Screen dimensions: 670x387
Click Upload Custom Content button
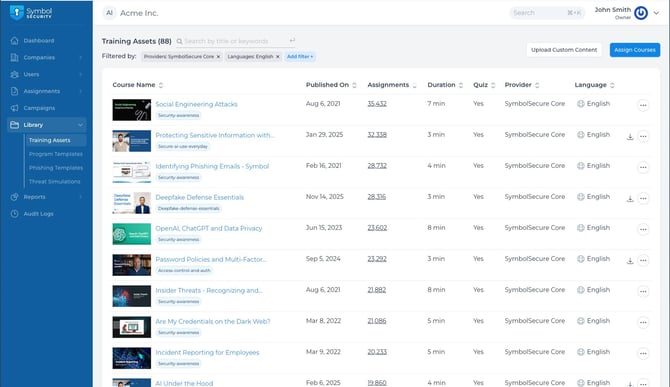click(564, 50)
